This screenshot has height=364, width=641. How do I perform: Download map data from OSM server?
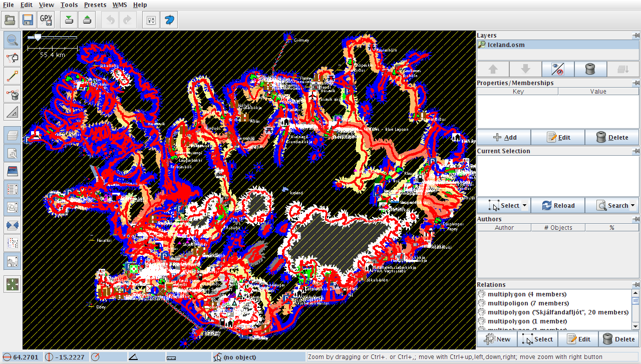coord(69,20)
